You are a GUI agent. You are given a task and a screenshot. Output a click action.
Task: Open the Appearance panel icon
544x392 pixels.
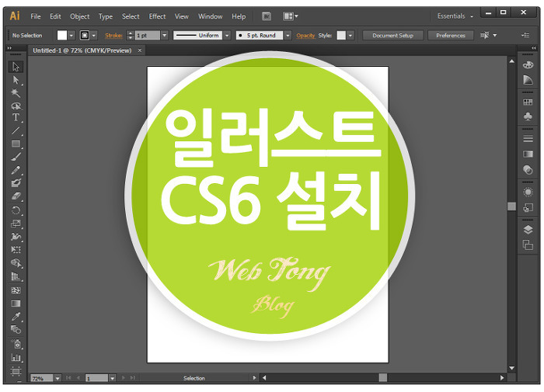click(x=528, y=192)
